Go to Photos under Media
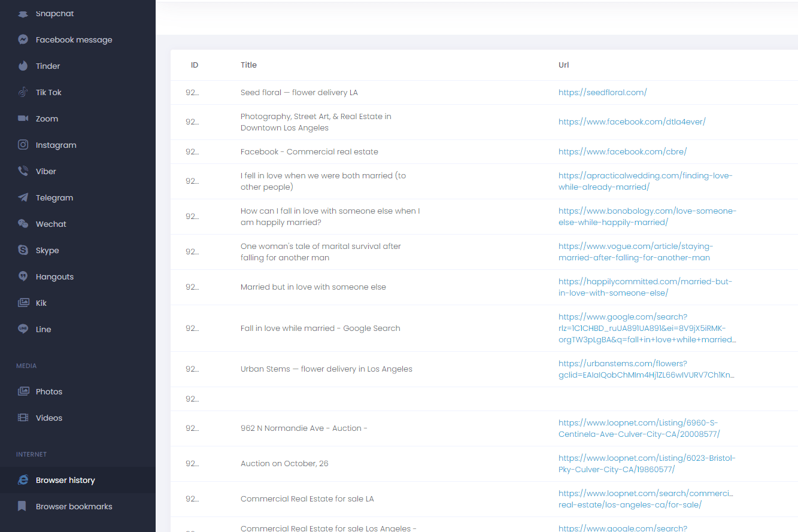Image resolution: width=798 pixels, height=532 pixels. click(48, 391)
